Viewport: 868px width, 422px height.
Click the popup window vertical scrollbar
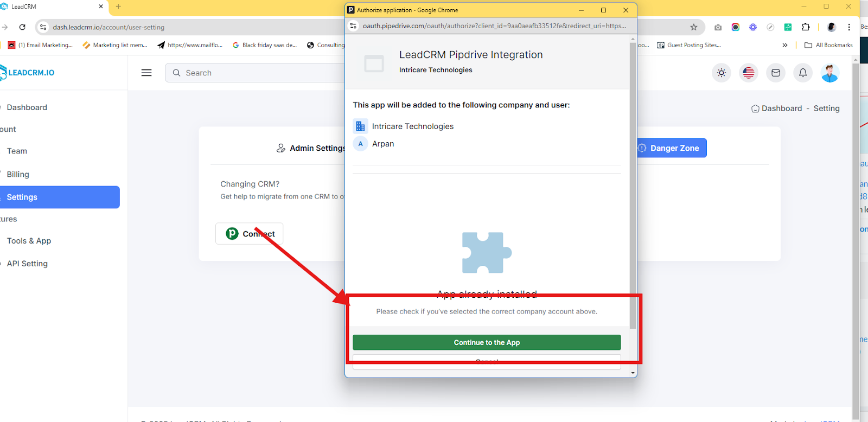(x=633, y=184)
